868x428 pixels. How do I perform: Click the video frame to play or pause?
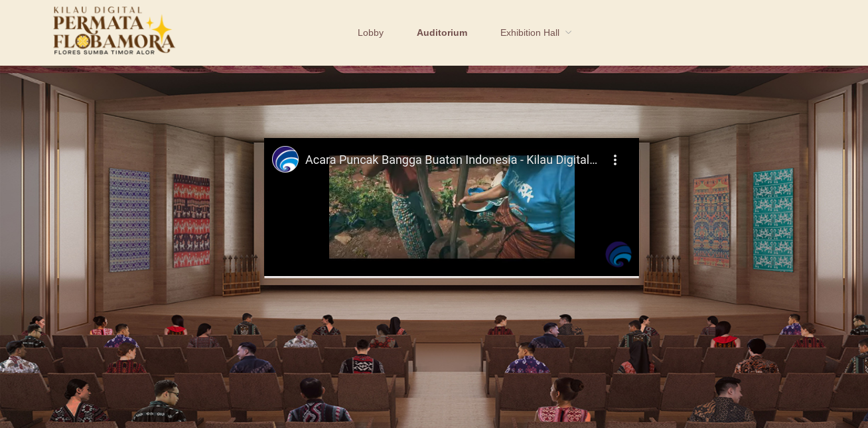coord(452,208)
